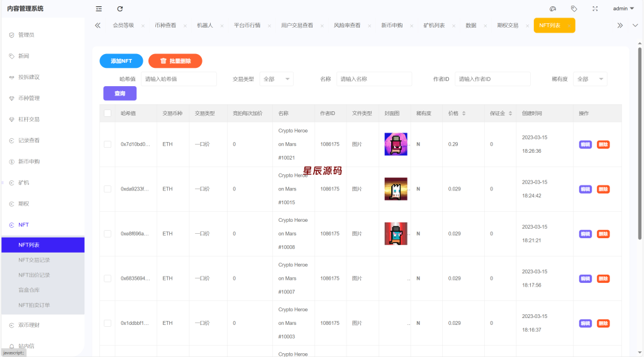Viewport: 644px width, 357px height.
Task: Click the 批量删除 button
Action: coord(175,61)
